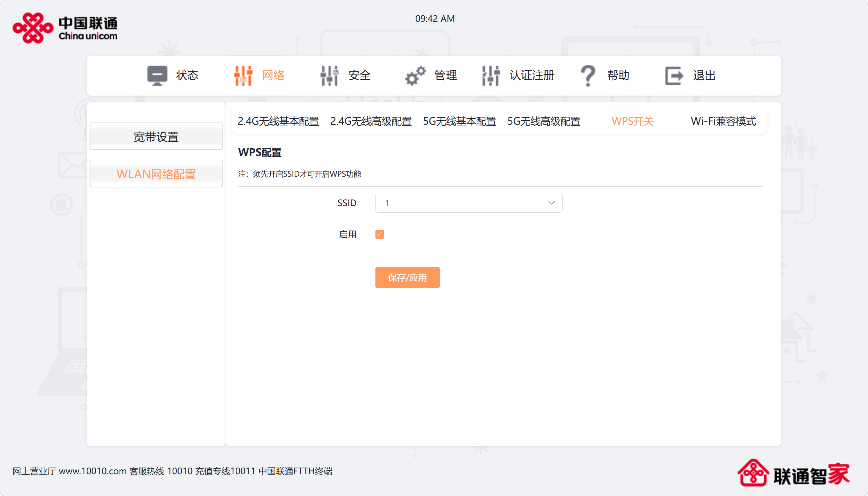Click the orange sliders icon for 网络
The width and height of the screenshot is (868, 496).
tap(243, 75)
